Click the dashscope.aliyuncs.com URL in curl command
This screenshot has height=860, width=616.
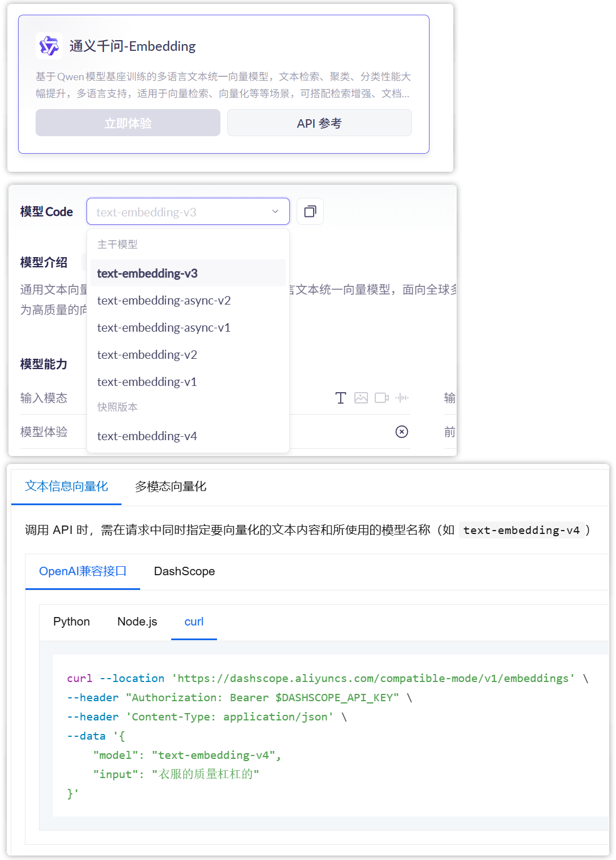tap(374, 678)
